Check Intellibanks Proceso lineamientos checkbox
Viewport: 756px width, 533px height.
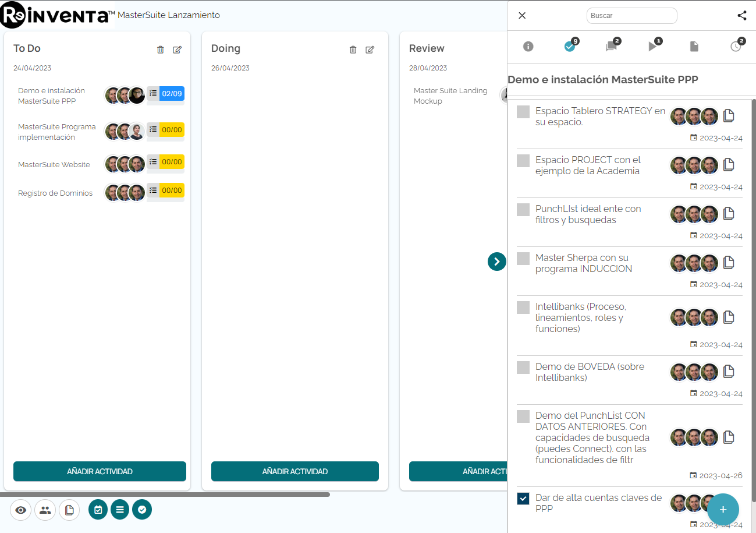(523, 308)
